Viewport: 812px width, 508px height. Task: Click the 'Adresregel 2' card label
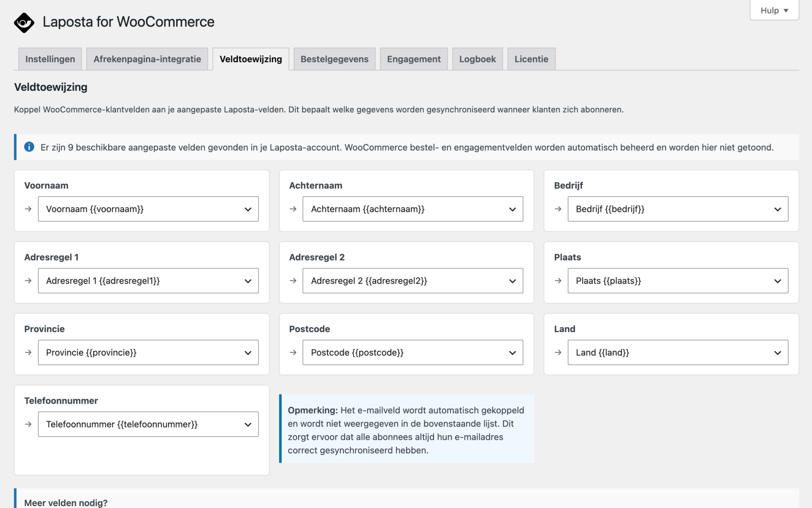[317, 257]
